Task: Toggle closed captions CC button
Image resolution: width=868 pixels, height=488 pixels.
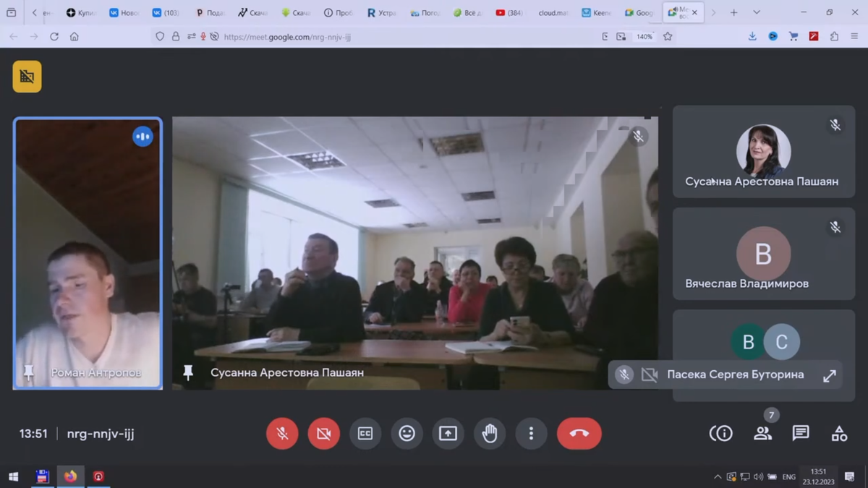Action: click(365, 434)
